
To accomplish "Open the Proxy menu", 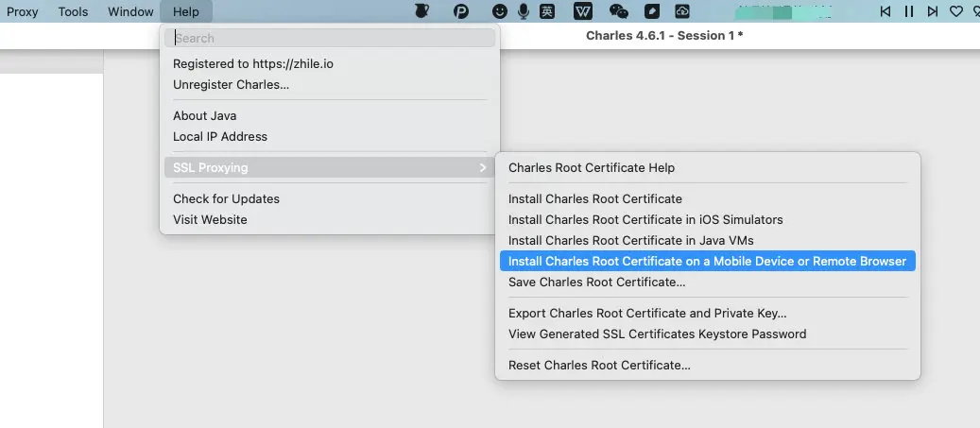I will pyautogui.click(x=23, y=11).
